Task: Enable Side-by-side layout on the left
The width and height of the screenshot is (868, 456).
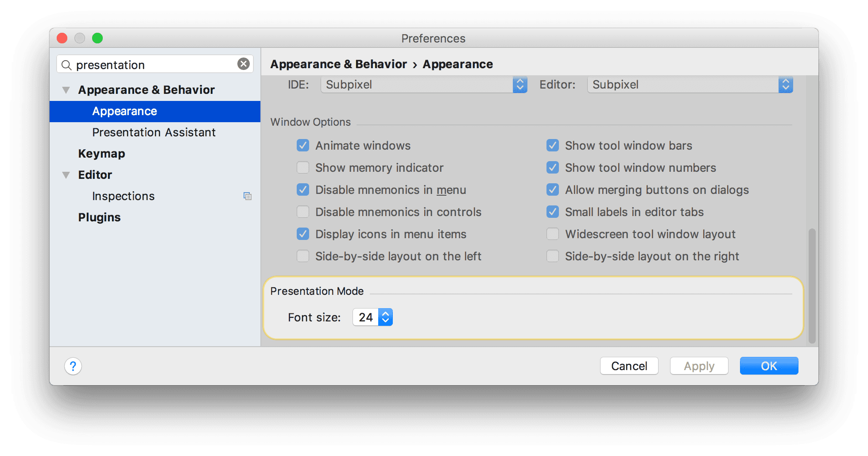Action: (x=303, y=256)
